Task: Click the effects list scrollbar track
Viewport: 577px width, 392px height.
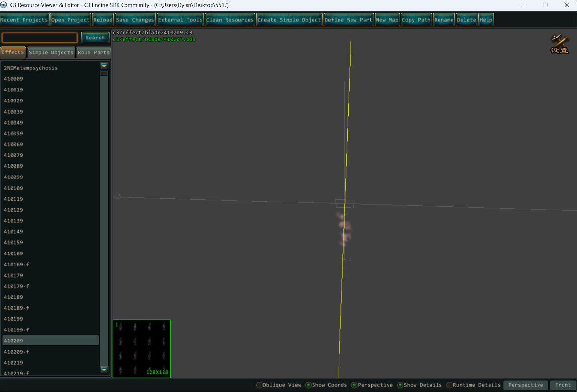Action: click(x=104, y=216)
